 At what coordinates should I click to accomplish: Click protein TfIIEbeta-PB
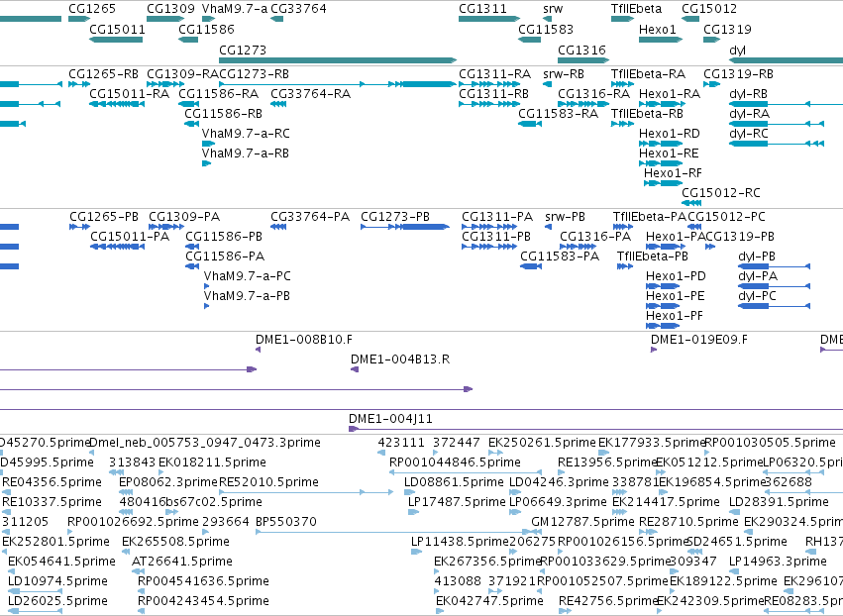point(652,257)
